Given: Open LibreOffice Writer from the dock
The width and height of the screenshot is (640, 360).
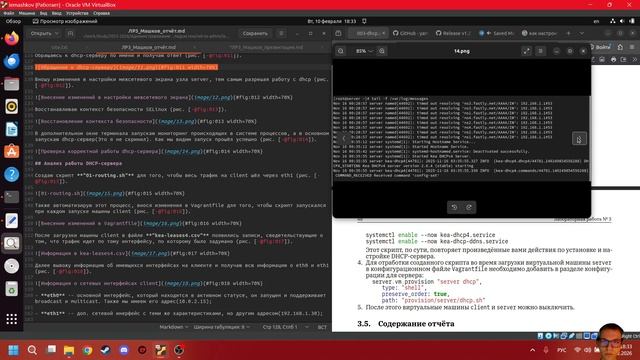Looking at the screenshot, I should (x=11, y=129).
